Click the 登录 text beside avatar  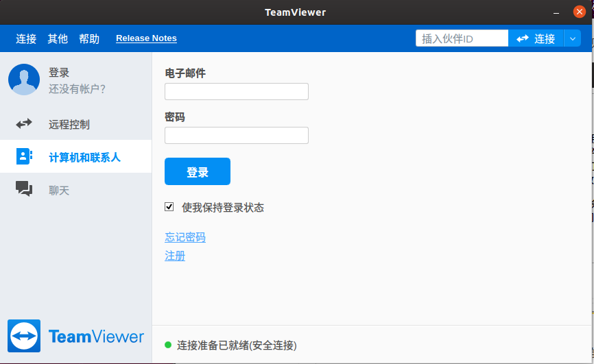[59, 73]
